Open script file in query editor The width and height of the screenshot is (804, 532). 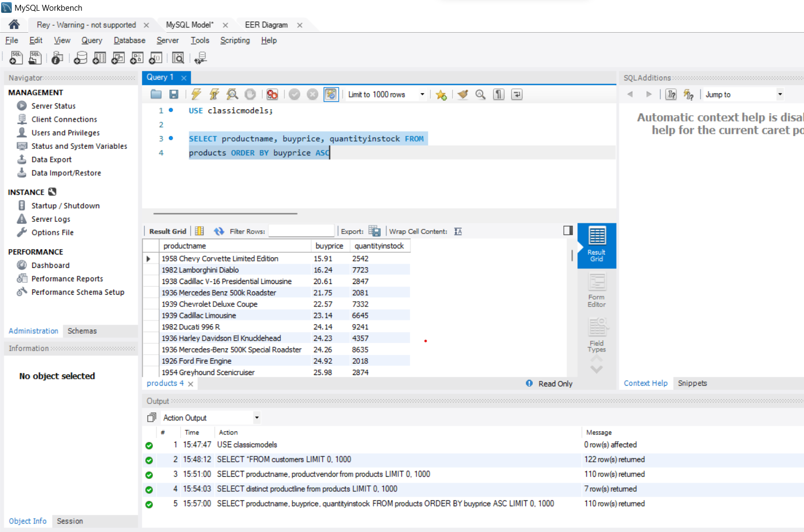click(156, 94)
